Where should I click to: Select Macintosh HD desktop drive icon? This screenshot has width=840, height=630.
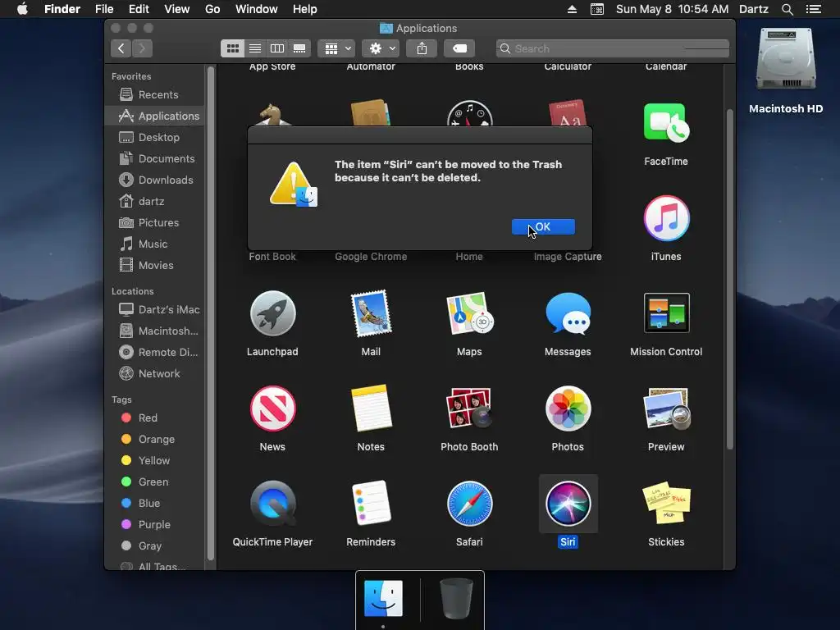pos(785,60)
